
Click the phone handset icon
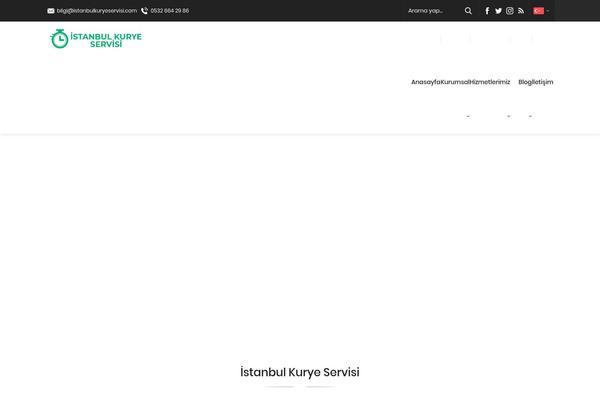144,11
